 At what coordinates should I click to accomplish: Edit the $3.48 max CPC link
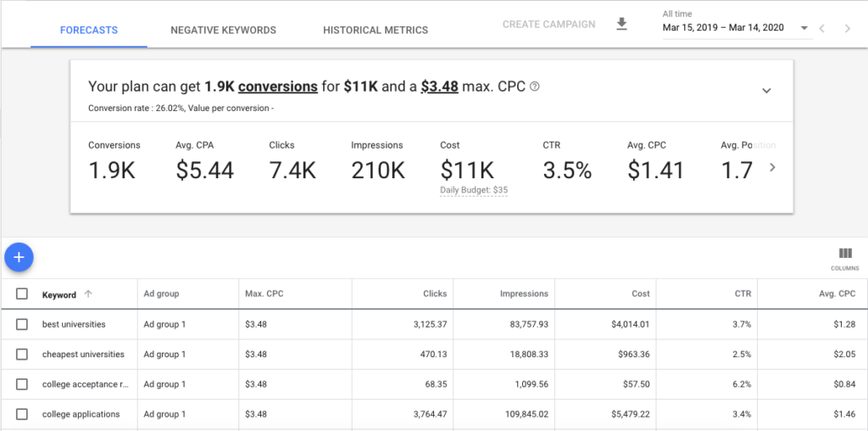(x=439, y=87)
